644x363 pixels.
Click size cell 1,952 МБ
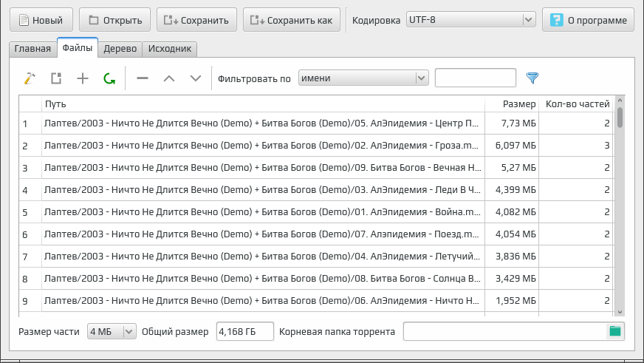point(512,301)
